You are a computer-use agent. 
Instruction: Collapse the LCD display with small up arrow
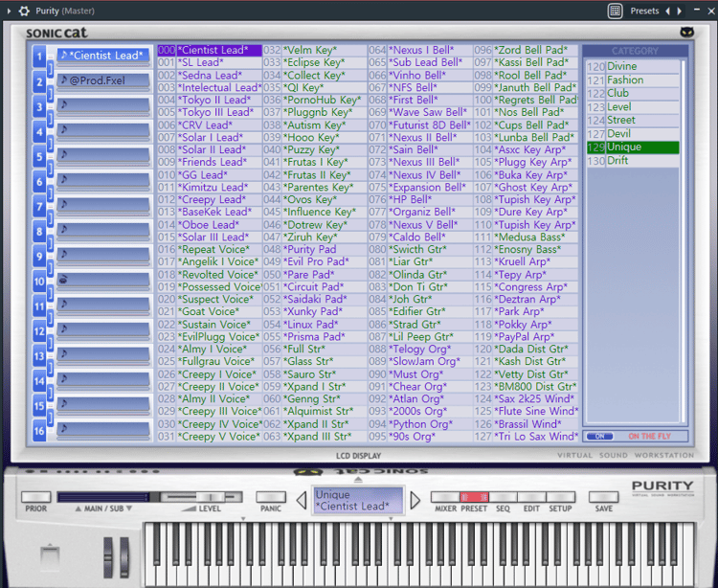358,480
